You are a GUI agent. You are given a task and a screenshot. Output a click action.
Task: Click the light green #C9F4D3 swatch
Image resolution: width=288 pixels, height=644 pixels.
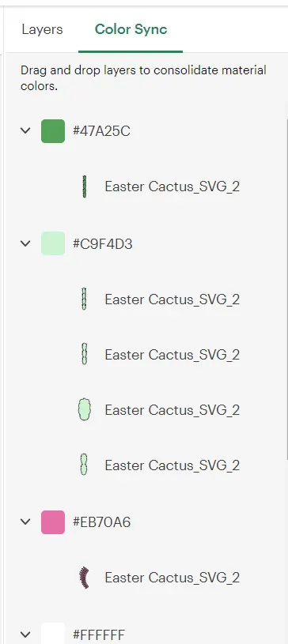point(53,243)
